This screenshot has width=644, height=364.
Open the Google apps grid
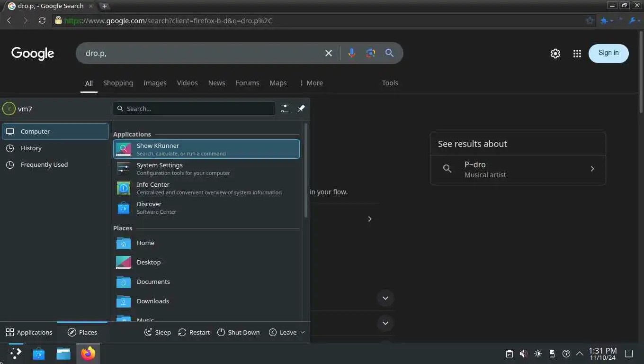(577, 54)
